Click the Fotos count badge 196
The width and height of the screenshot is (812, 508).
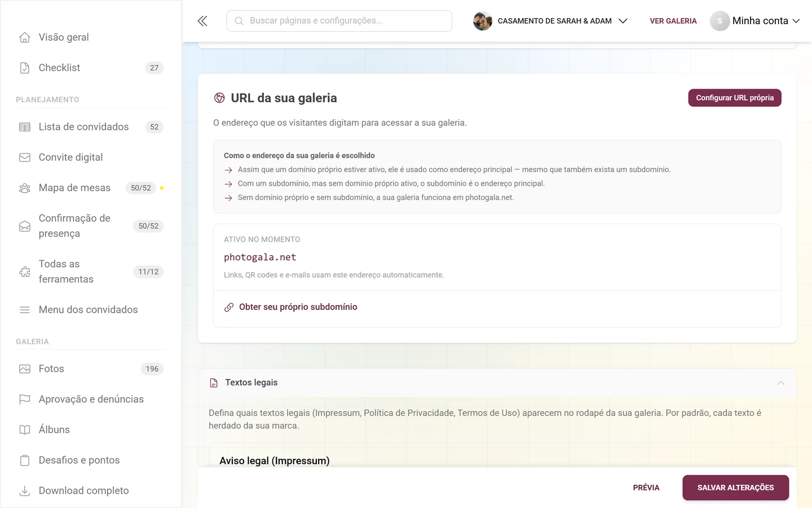pyautogui.click(x=152, y=369)
